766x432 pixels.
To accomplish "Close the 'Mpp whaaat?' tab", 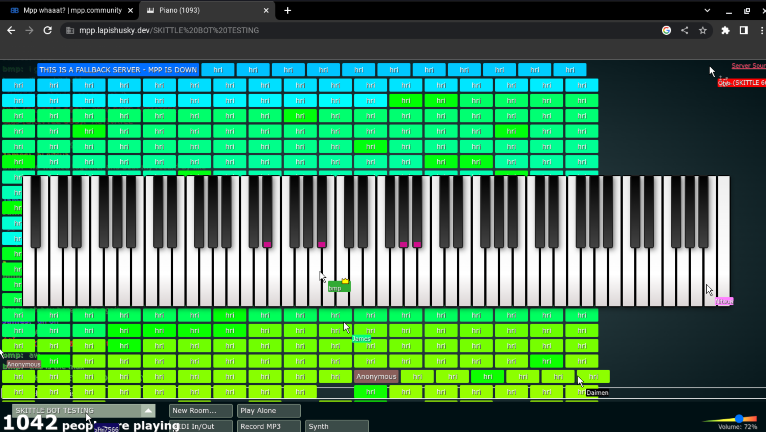I will 130,10.
